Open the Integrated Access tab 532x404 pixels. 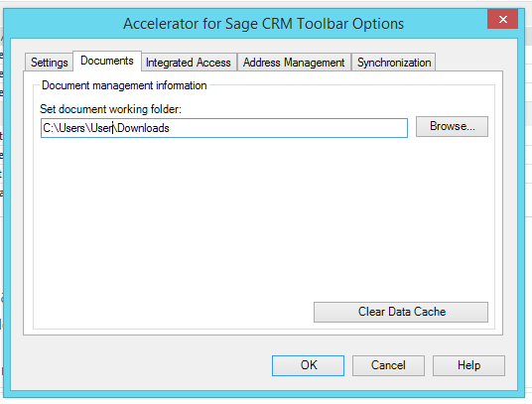pyautogui.click(x=189, y=63)
